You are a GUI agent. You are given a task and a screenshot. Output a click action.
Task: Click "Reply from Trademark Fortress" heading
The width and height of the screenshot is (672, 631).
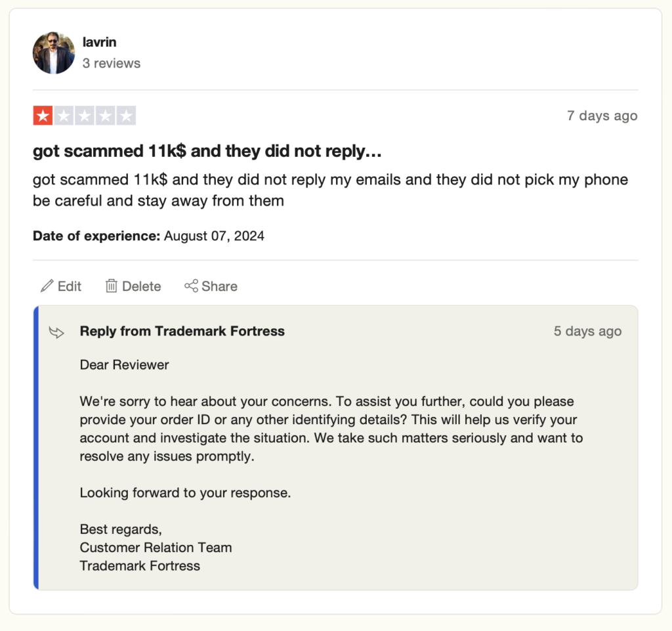pos(182,332)
